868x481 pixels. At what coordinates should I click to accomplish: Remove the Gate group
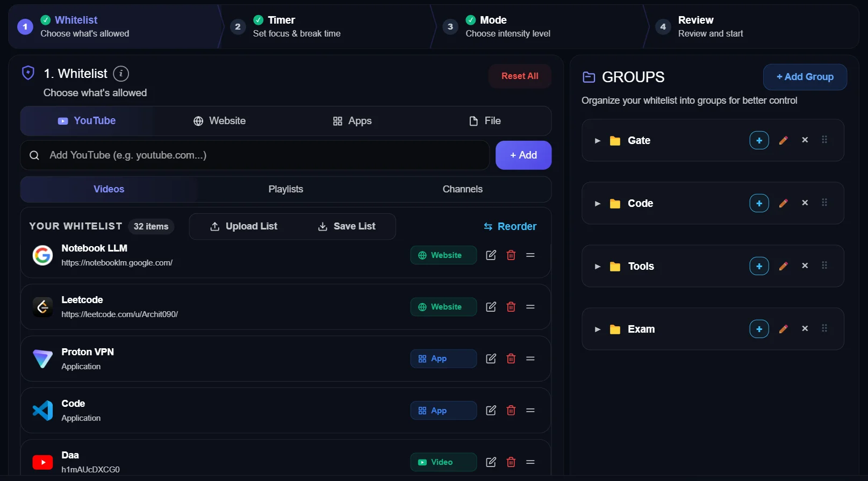(x=805, y=140)
